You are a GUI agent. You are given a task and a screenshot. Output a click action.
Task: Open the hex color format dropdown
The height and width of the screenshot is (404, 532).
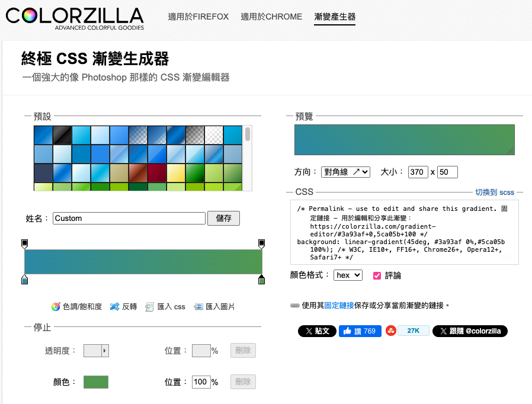pyautogui.click(x=348, y=275)
